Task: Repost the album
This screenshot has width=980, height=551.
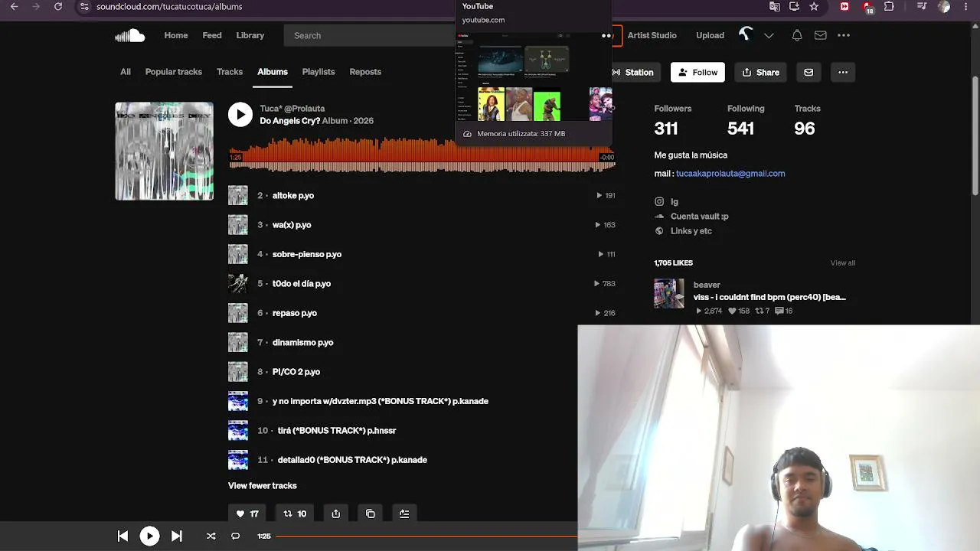Action: click(295, 514)
